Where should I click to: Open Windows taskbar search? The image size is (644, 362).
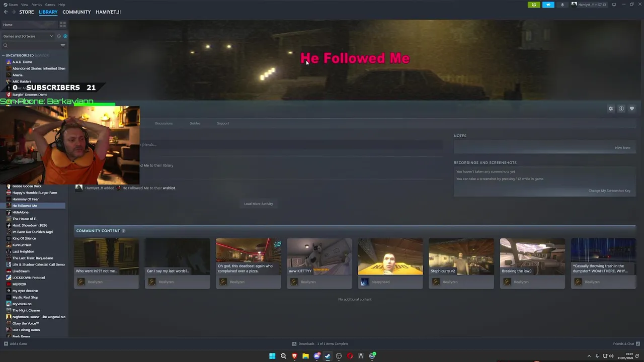point(283,356)
